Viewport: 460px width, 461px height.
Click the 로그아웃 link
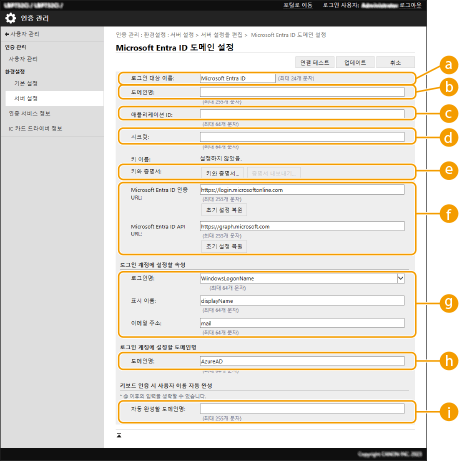click(410, 5)
